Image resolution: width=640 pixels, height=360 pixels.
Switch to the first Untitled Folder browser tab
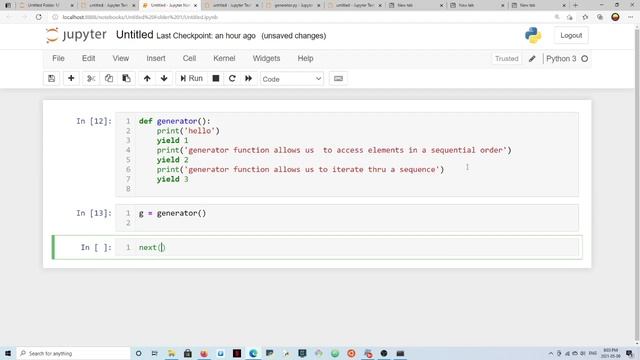[x=43, y=5]
